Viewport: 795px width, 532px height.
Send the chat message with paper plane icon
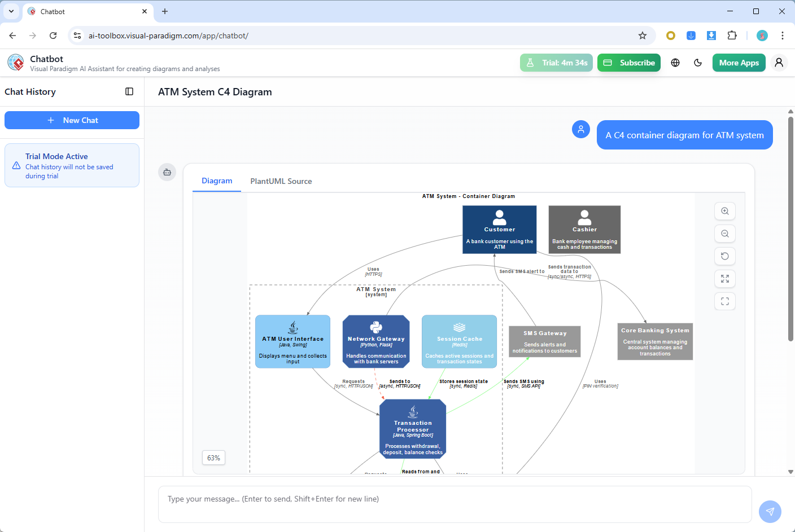(x=770, y=512)
